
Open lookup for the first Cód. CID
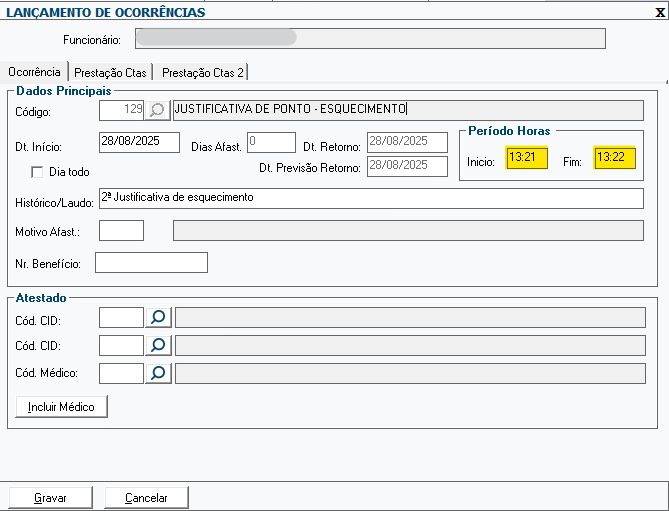pos(158,318)
